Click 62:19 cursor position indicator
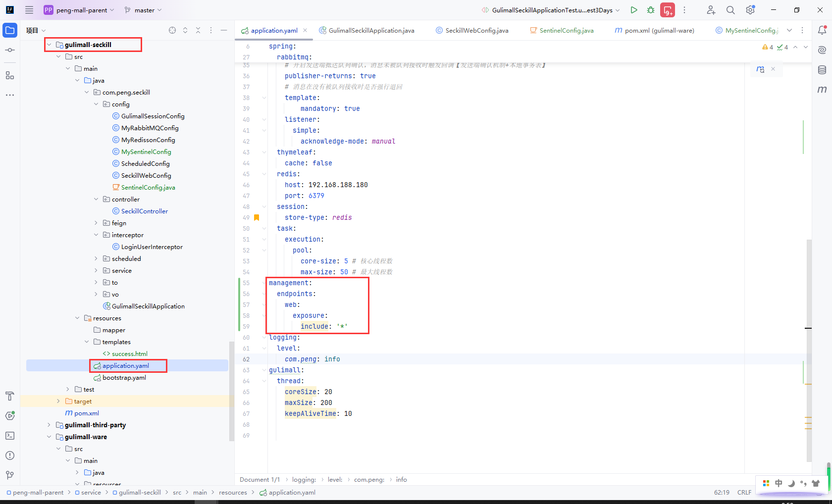The image size is (832, 504). tap(722, 492)
